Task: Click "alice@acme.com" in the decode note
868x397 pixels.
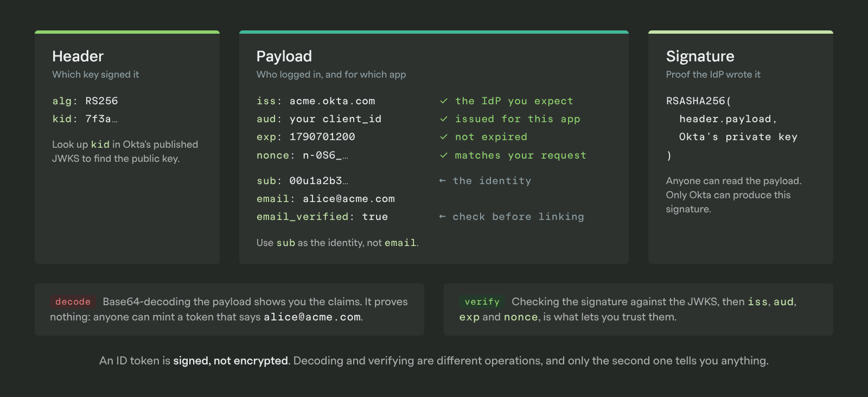Action: 312,317
